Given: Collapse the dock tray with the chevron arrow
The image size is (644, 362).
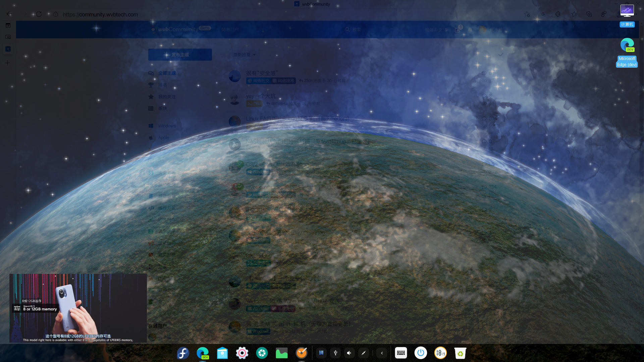Looking at the screenshot, I should pyautogui.click(x=382, y=353).
